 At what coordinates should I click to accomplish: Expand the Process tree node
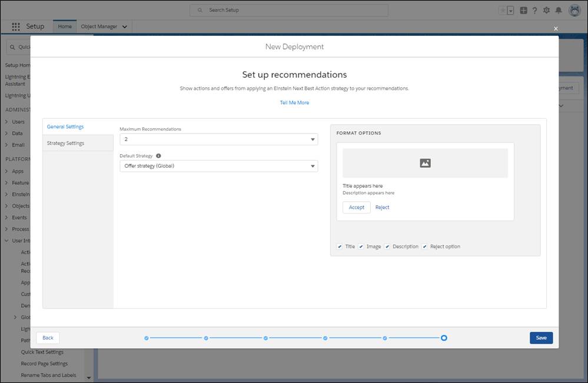[x=6, y=229]
